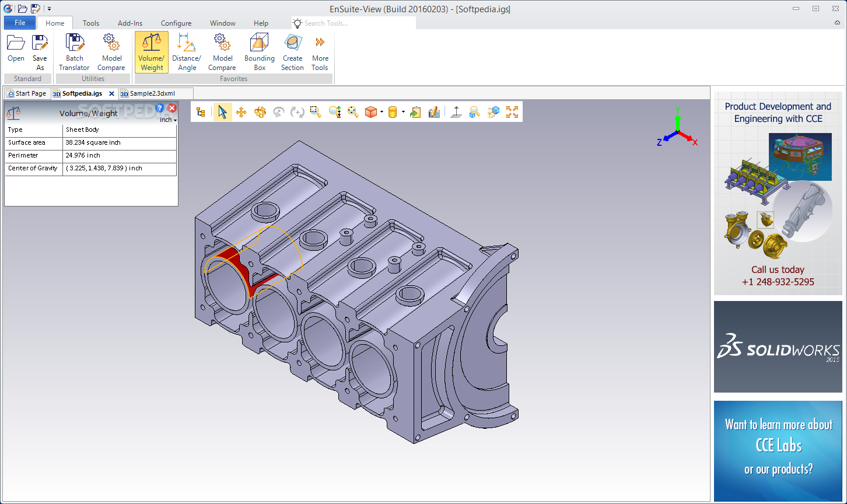
Task: Open Model Compare in the Utilities group
Action: point(111,51)
